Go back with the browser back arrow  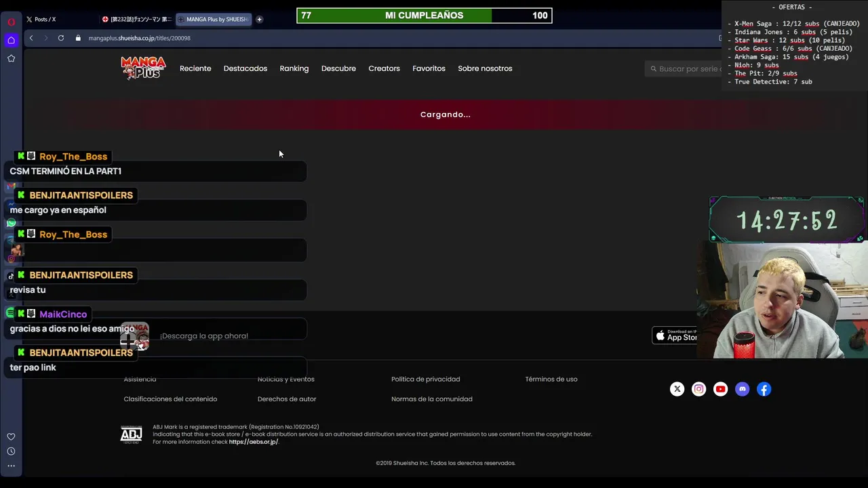[31, 38]
